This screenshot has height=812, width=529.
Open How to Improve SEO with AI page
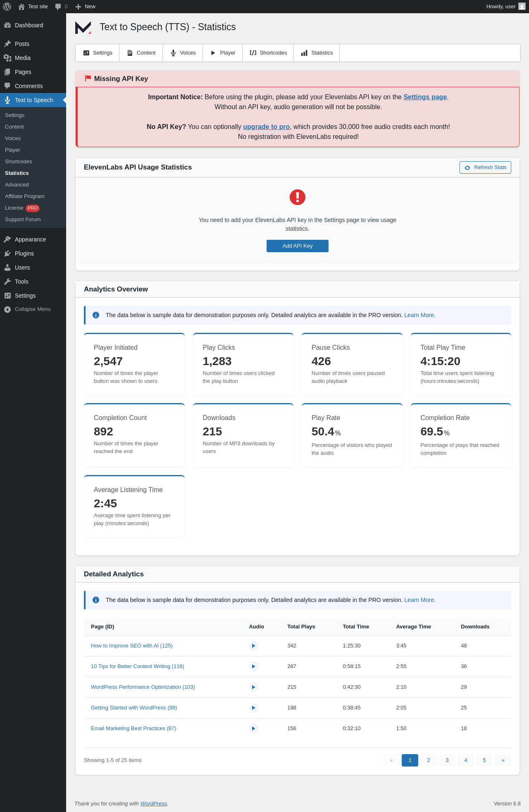[x=132, y=646]
